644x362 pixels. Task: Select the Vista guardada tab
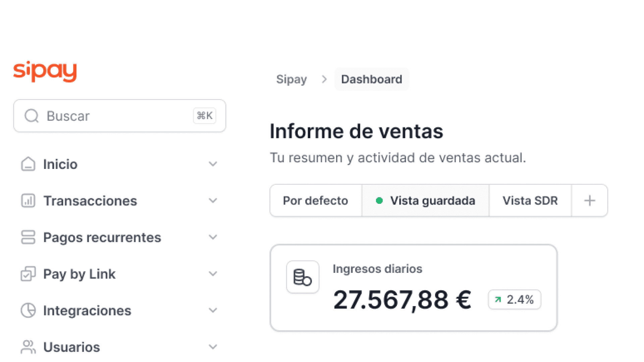click(x=425, y=201)
